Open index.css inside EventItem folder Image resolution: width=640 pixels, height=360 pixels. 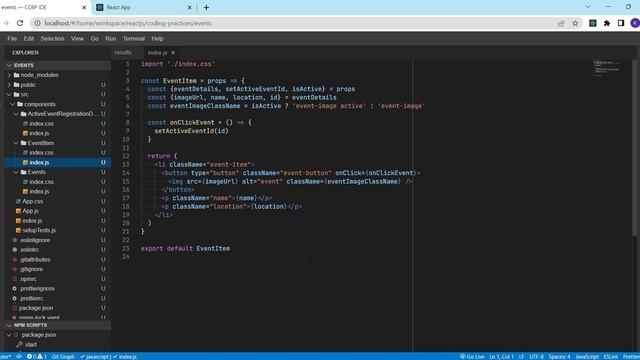tap(41, 153)
